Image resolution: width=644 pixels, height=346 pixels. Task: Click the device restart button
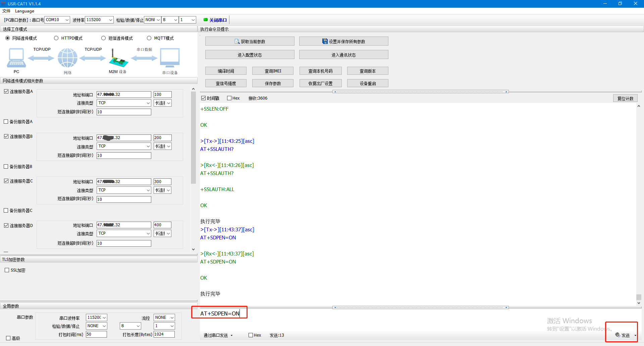368,83
